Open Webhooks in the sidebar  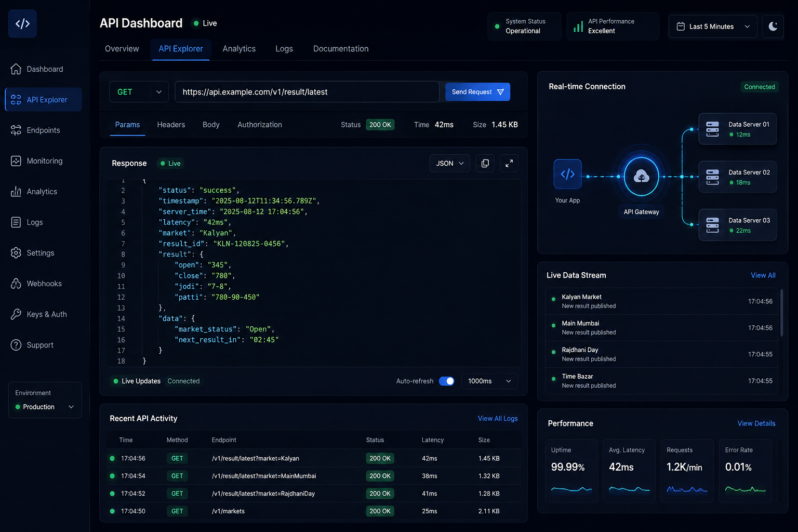(44, 284)
